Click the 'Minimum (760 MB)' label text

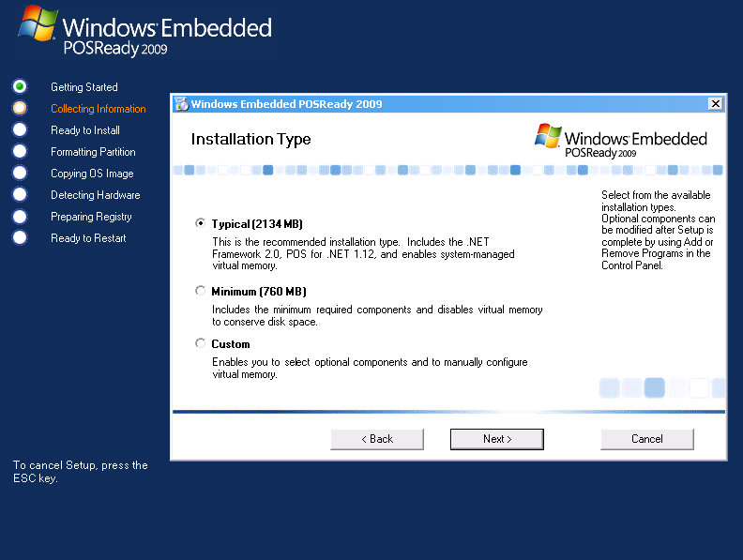(259, 292)
